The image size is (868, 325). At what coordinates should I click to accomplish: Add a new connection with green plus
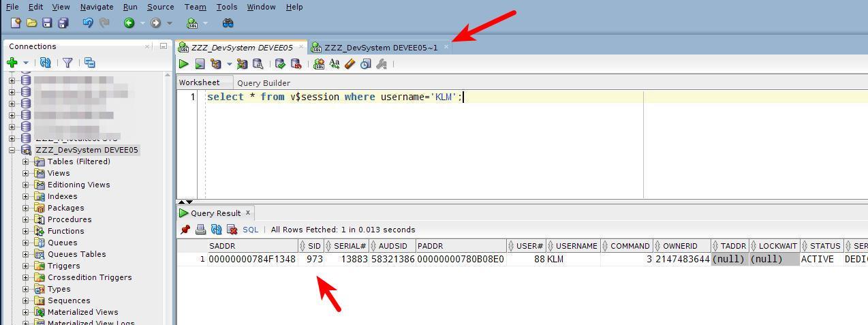12,63
